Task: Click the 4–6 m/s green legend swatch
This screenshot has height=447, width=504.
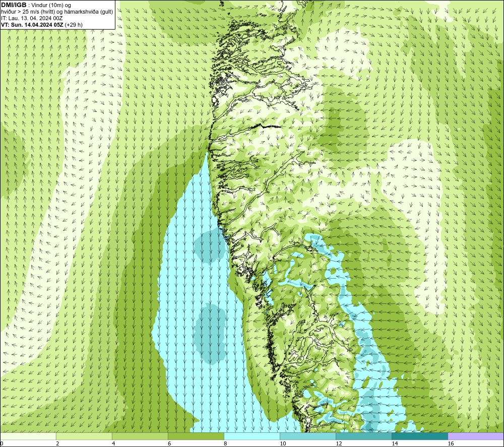Action: 140,436
